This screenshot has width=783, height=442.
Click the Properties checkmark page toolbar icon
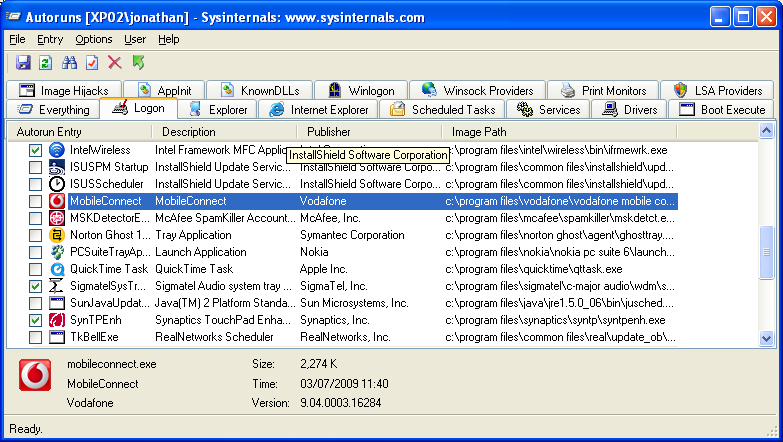coord(92,62)
